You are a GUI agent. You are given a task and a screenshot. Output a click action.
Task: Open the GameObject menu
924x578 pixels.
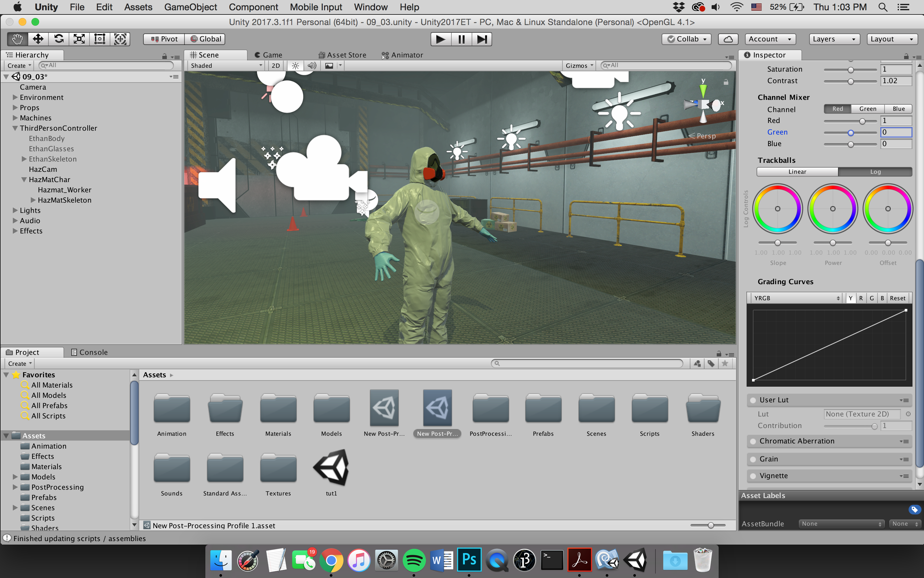click(x=191, y=7)
